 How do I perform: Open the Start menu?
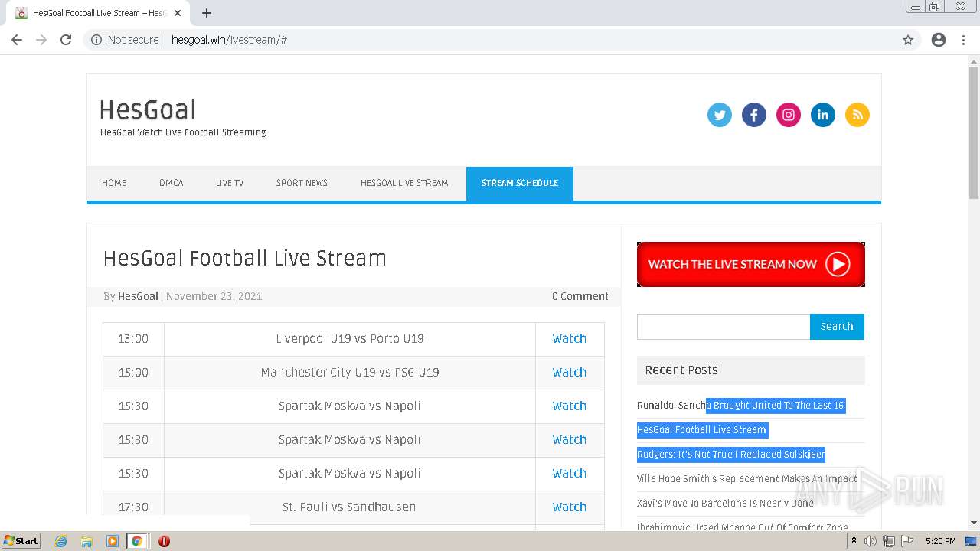tap(21, 541)
